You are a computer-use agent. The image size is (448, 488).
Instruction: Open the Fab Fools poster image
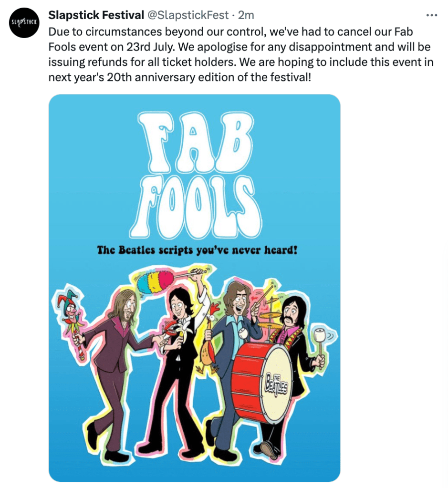tap(194, 288)
